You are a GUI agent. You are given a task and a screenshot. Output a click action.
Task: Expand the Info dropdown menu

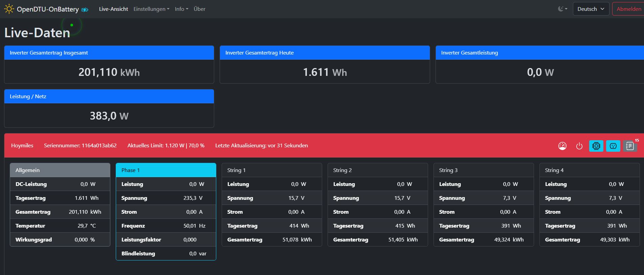[x=181, y=9]
